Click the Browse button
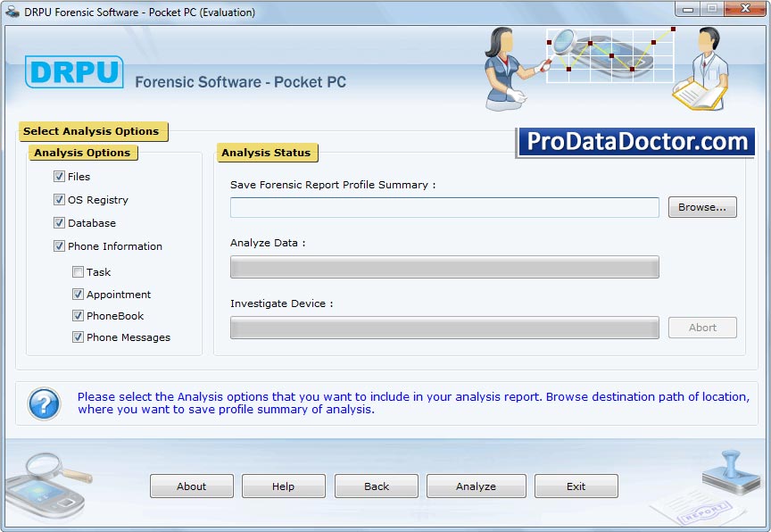771x532 pixels. pos(701,207)
